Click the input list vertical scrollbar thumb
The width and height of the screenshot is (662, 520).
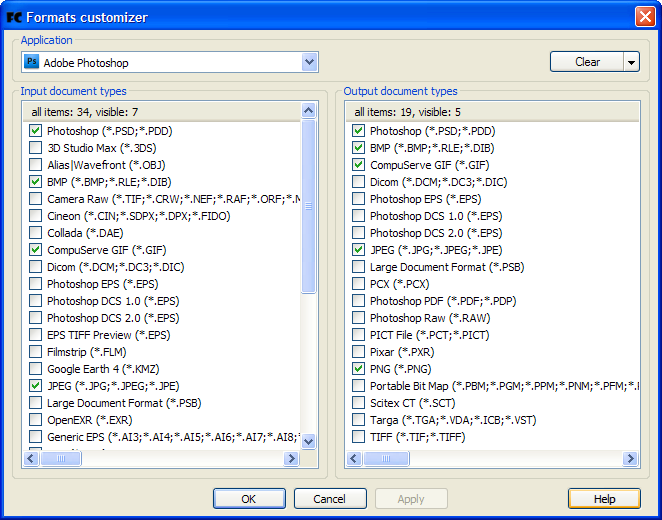click(x=308, y=205)
